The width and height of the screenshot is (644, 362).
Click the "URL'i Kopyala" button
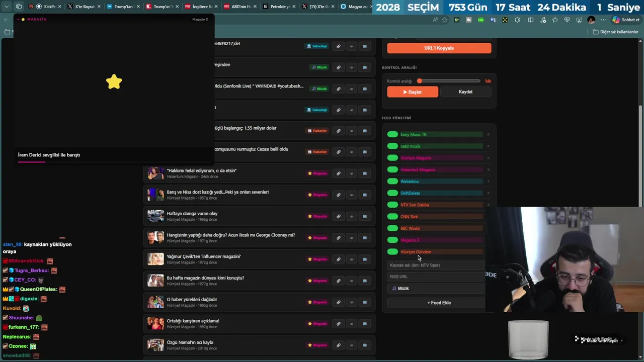pyautogui.click(x=439, y=48)
